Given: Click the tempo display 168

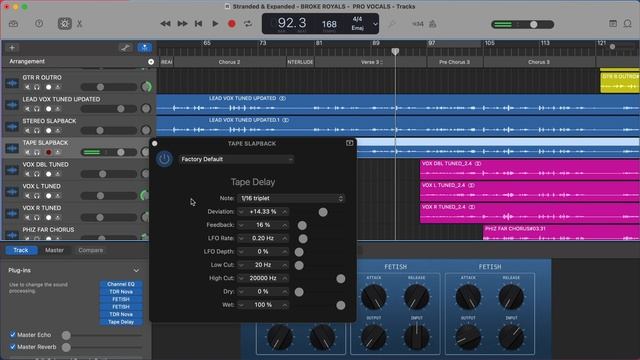Looking at the screenshot, I should tap(329, 24).
